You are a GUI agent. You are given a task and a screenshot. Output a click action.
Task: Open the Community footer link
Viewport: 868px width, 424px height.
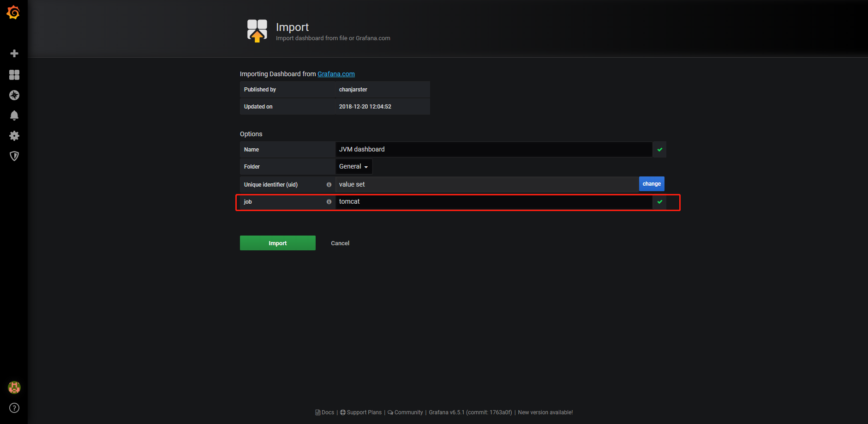[405, 412]
